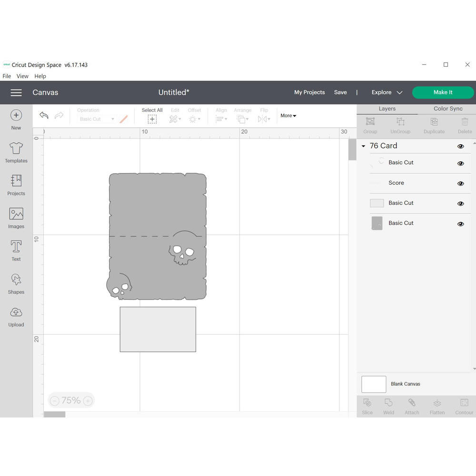Open My Projects link
The width and height of the screenshot is (476, 476).
click(x=309, y=92)
